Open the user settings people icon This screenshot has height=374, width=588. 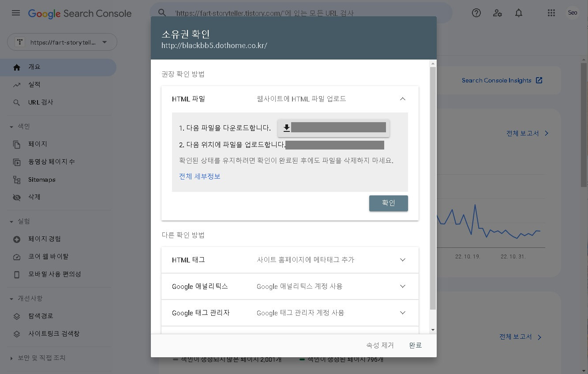coord(498,13)
